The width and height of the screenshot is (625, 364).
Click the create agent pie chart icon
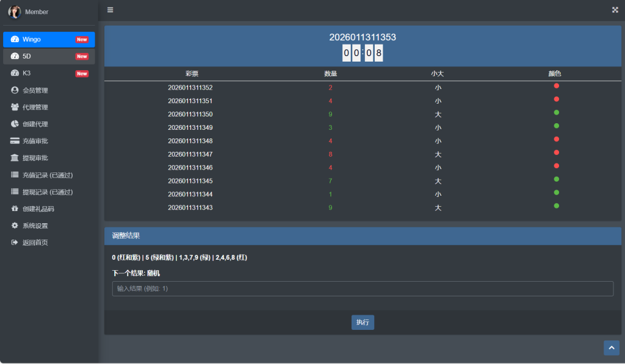click(x=15, y=124)
